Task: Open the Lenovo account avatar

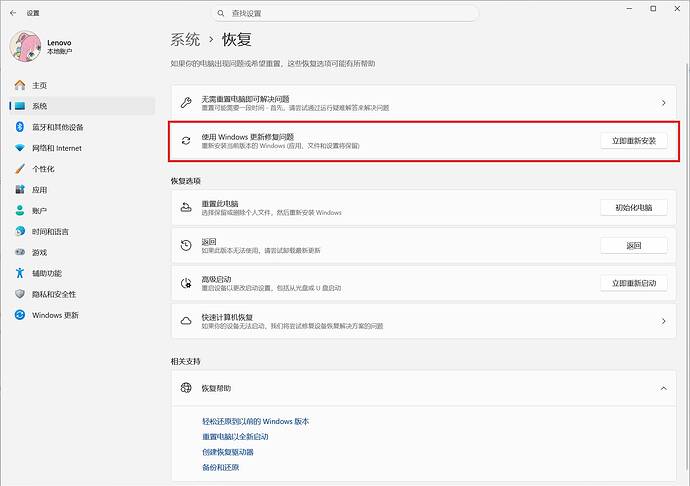Action: tap(25, 46)
